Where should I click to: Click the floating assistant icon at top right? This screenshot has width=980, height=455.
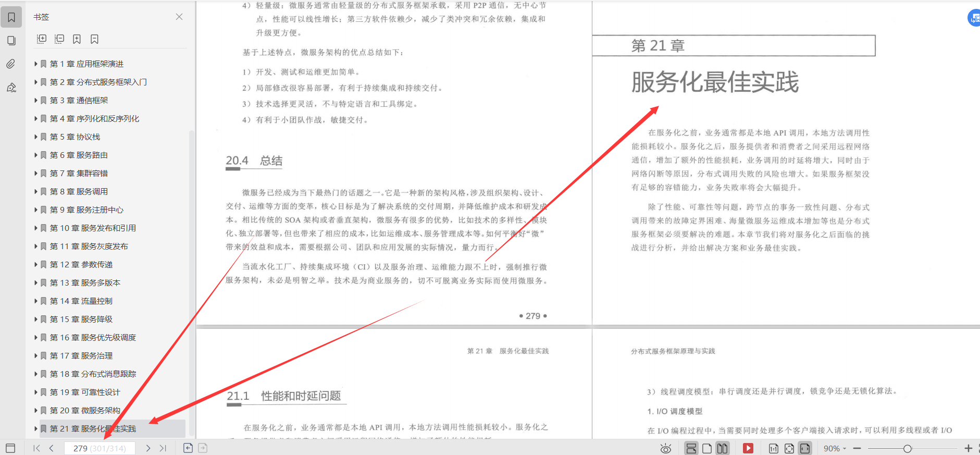tap(974, 17)
